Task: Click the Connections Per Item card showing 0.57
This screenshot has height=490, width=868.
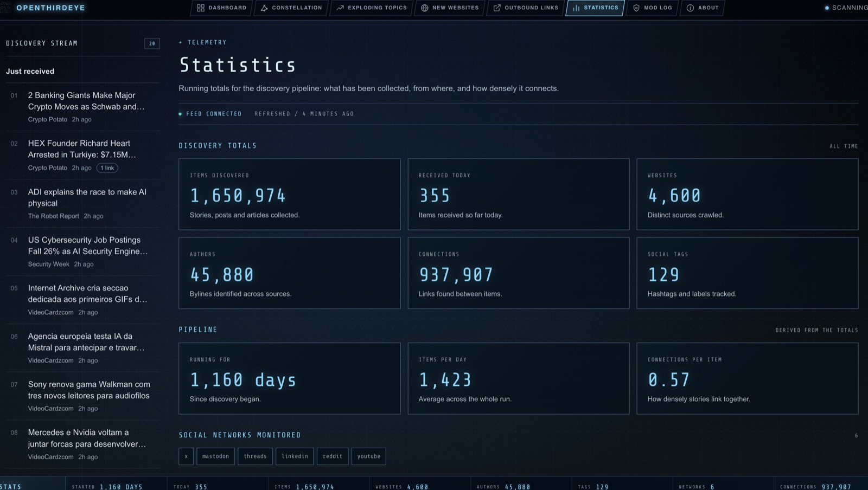Action: pyautogui.click(x=748, y=378)
